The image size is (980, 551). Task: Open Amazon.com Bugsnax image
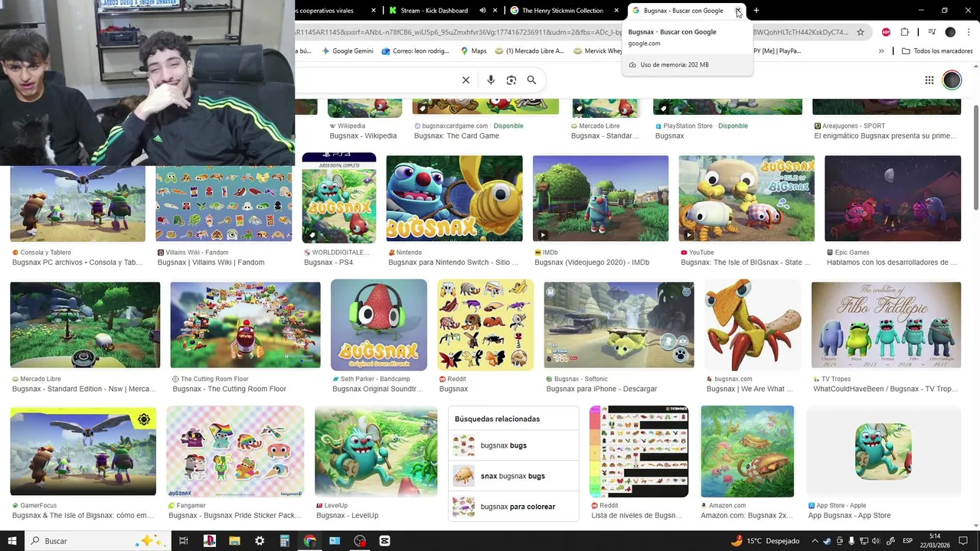point(747,452)
